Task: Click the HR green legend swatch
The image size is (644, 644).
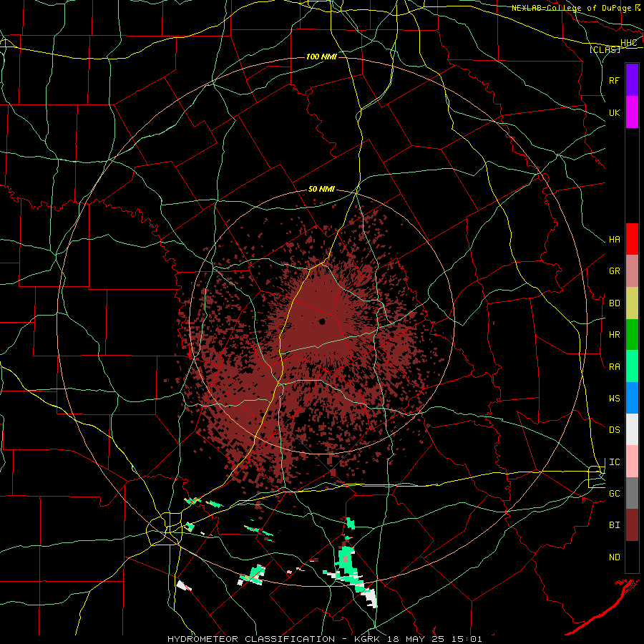Action: 632,335
